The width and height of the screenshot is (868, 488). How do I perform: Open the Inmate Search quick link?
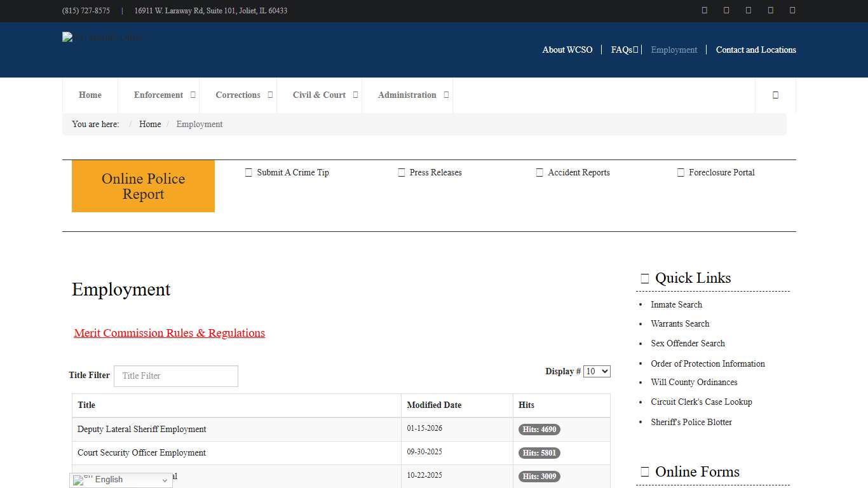pos(676,305)
